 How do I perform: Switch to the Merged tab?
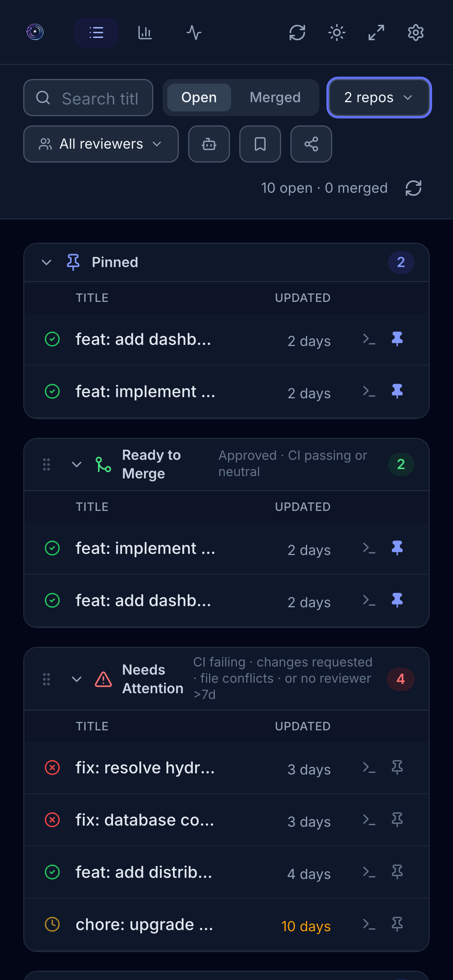(x=275, y=98)
